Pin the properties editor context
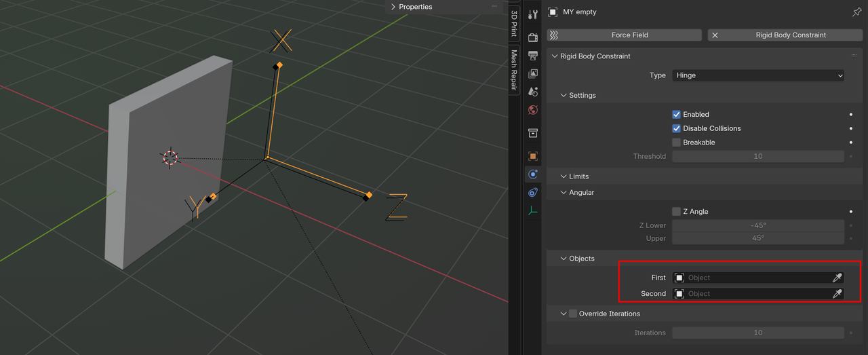This screenshot has height=355, width=868. [x=856, y=12]
